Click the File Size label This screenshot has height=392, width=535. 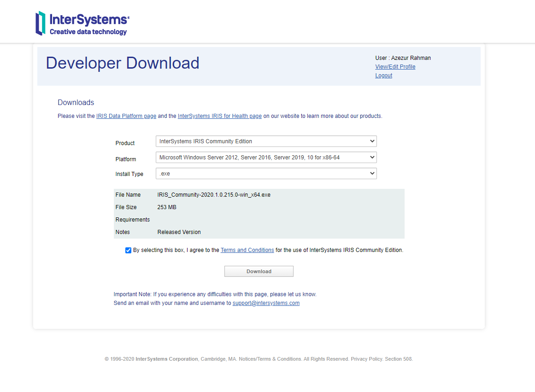tap(126, 207)
